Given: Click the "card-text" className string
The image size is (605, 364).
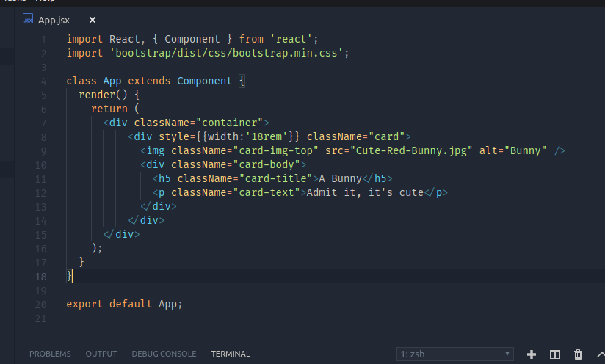Looking at the screenshot, I should tap(267, 192).
